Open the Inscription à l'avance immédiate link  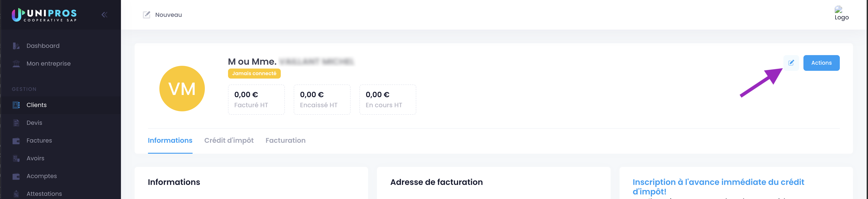pos(718,187)
